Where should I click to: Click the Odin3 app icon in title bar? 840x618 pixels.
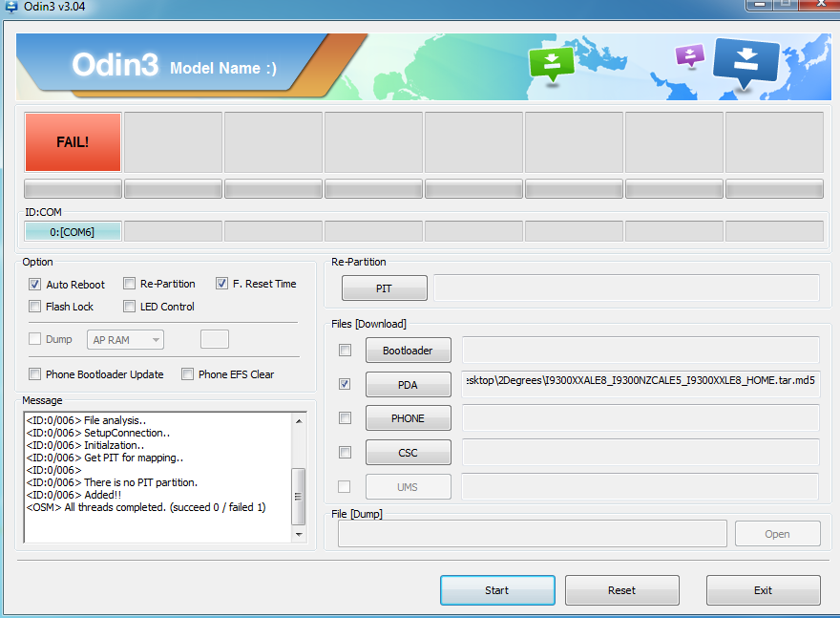(10, 7)
